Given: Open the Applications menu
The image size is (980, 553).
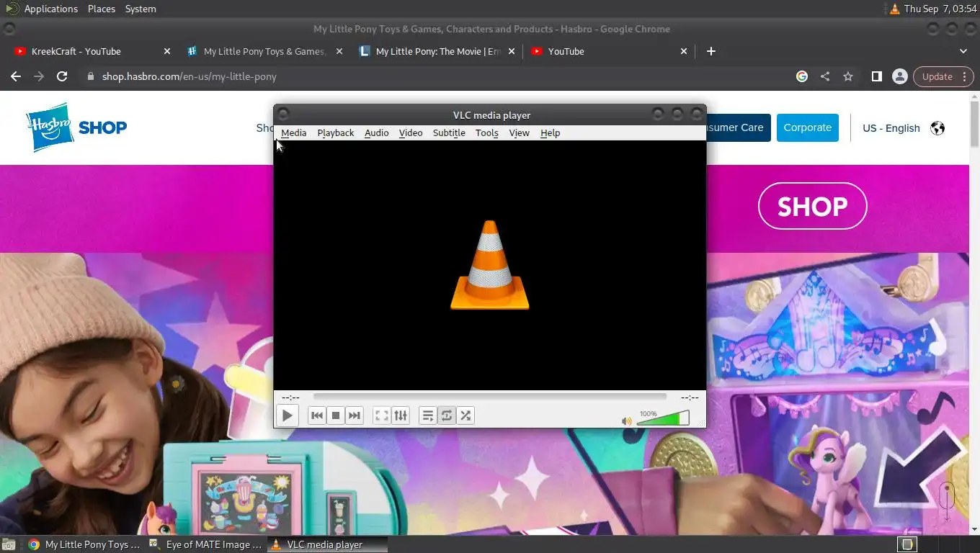Looking at the screenshot, I should coord(50,9).
